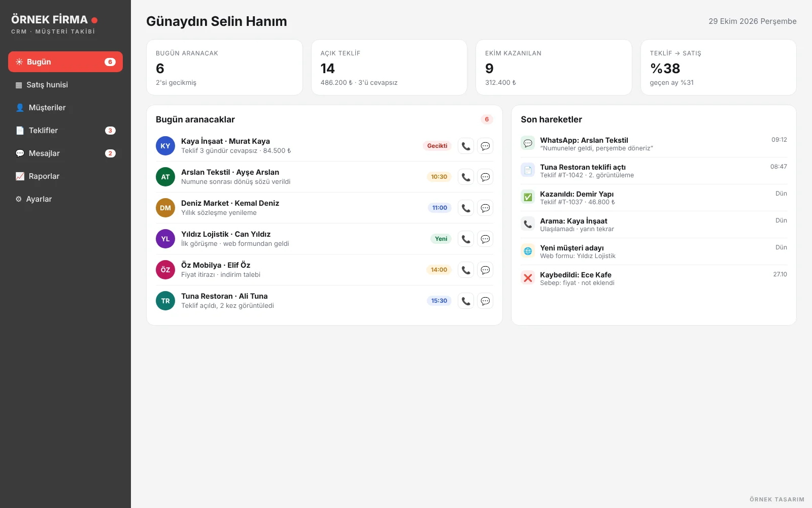Message Arslan Tekstil via chat icon

(485, 177)
